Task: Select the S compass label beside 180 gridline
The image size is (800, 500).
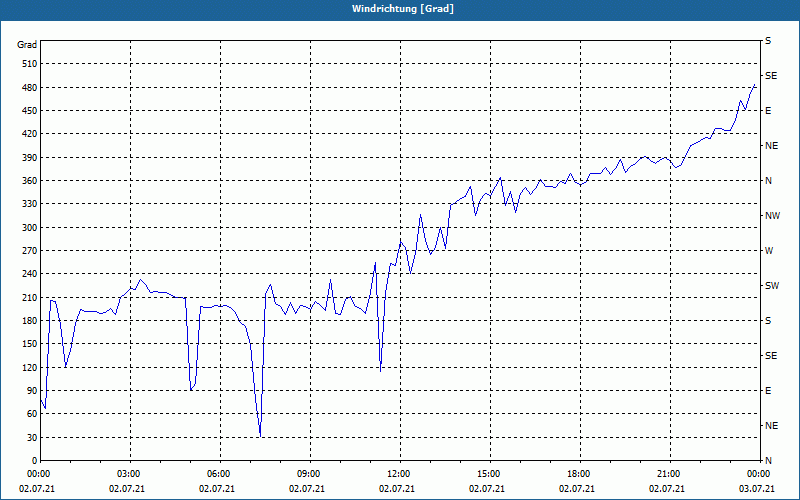Action: click(768, 321)
